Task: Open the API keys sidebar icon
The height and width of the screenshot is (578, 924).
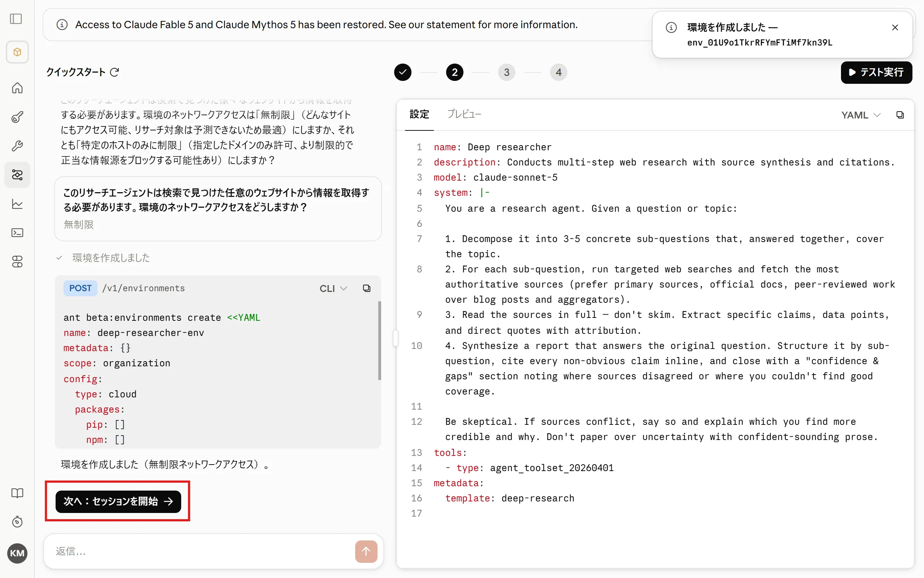Action: (x=17, y=117)
